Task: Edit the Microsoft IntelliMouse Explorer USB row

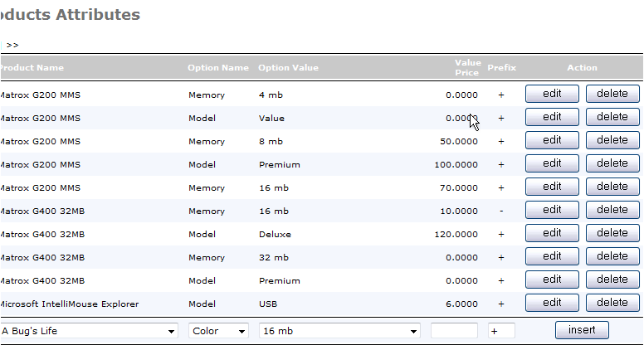Action: (x=552, y=304)
